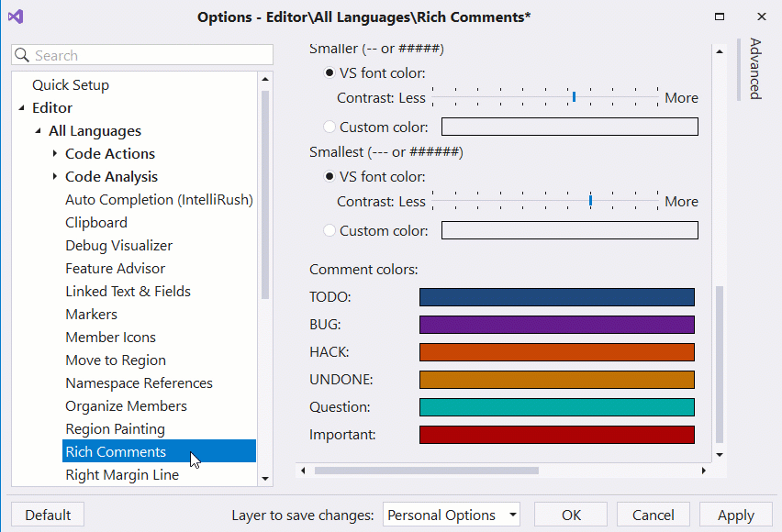Click the Apply button
This screenshot has height=532, width=782.
[735, 515]
